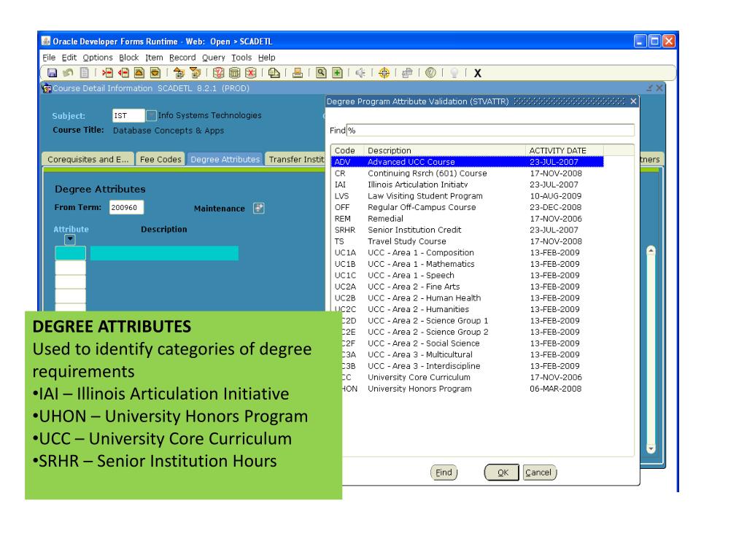
Task: Click the Maintenance button icon
Action: pos(259,208)
